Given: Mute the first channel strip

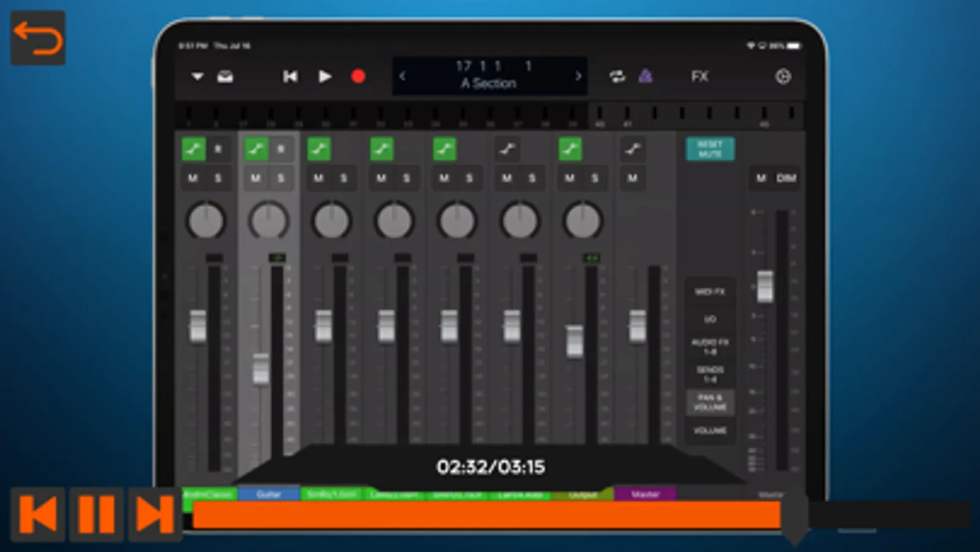Looking at the screenshot, I should coord(193,178).
